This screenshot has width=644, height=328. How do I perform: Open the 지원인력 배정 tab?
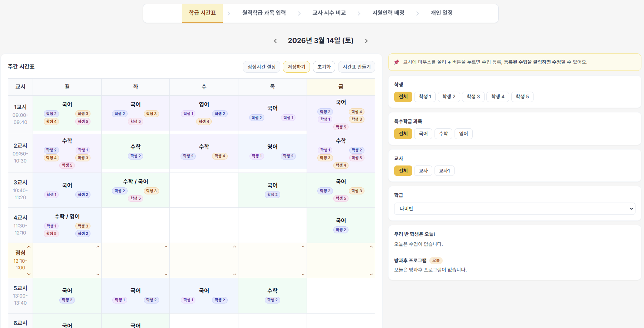[388, 13]
